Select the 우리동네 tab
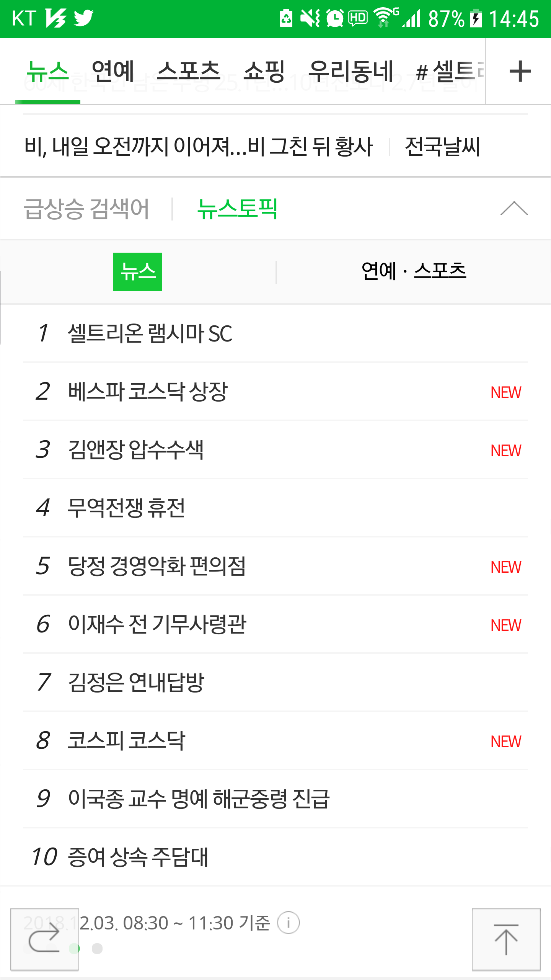The height and width of the screenshot is (980, 551). click(x=351, y=71)
